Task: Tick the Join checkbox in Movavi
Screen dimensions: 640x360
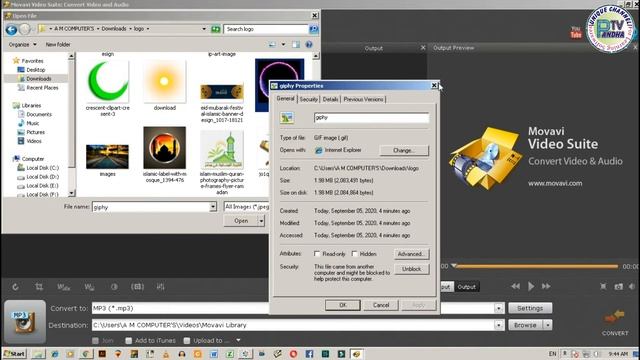Action: pyautogui.click(x=96, y=340)
